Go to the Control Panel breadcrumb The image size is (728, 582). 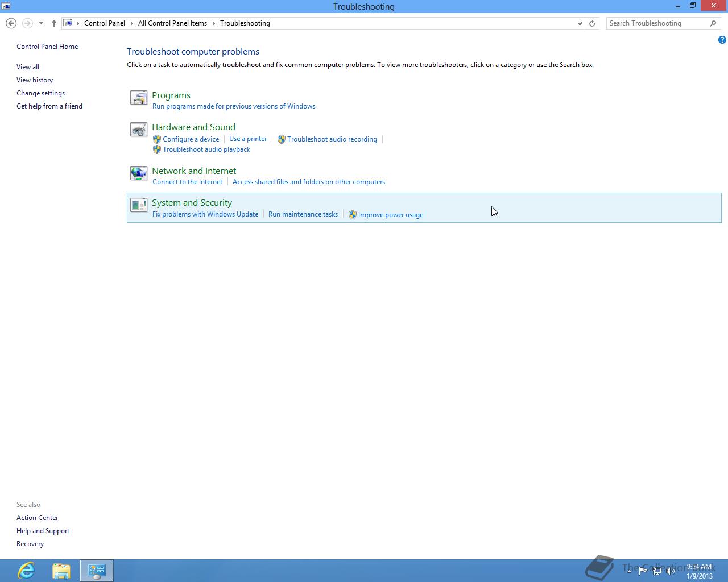(105, 23)
